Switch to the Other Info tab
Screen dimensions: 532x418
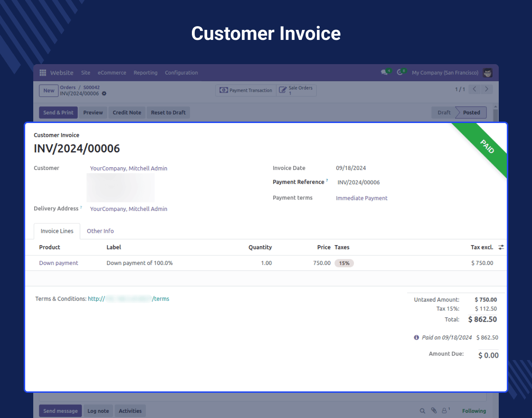[x=100, y=231]
